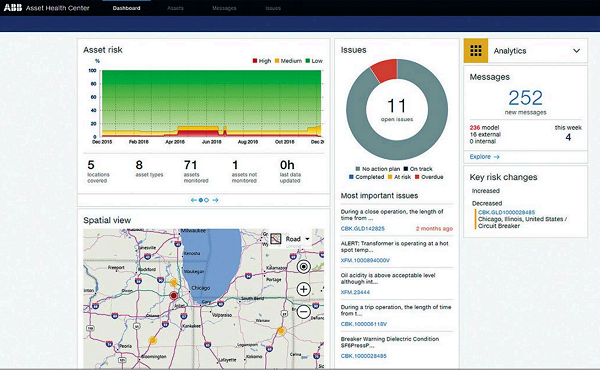600x370 pixels.
Task: Click the 16 external messages line
Action: [x=485, y=134]
